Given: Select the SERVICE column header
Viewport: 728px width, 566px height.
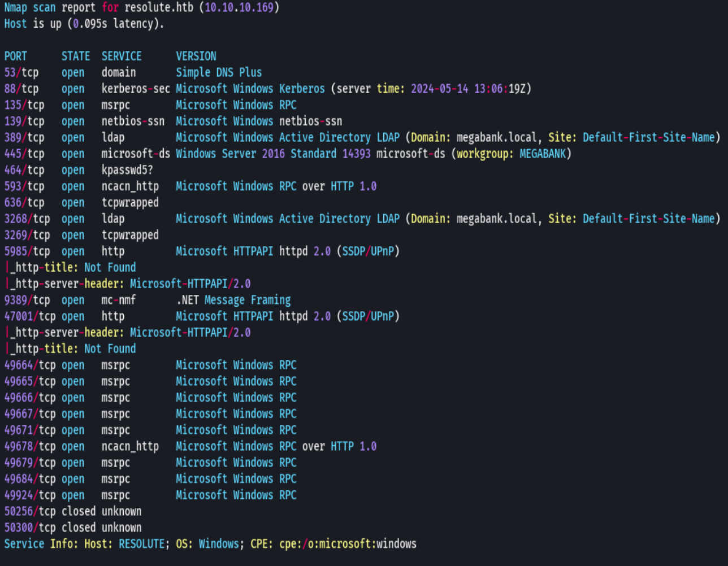Looking at the screenshot, I should tap(121, 56).
